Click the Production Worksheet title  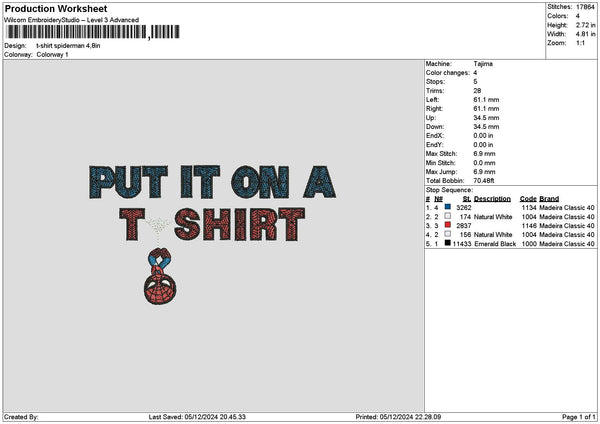47,9
